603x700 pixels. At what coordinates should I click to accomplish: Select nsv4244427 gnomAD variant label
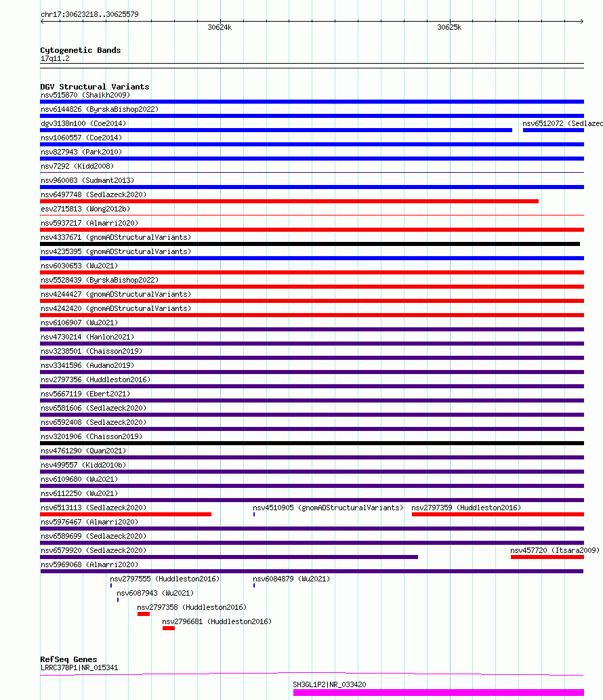(x=116, y=295)
